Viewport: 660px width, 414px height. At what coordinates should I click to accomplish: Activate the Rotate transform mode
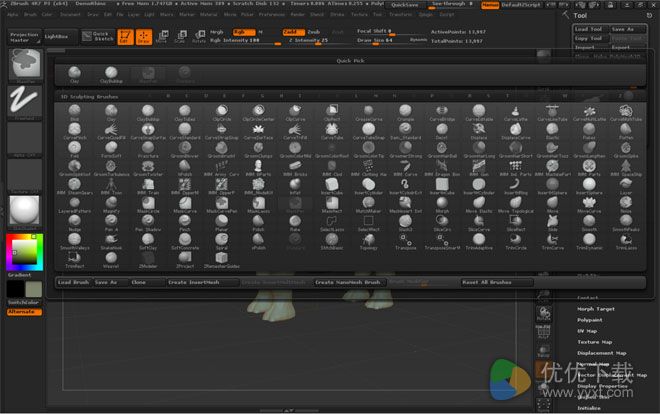pyautogui.click(x=199, y=37)
